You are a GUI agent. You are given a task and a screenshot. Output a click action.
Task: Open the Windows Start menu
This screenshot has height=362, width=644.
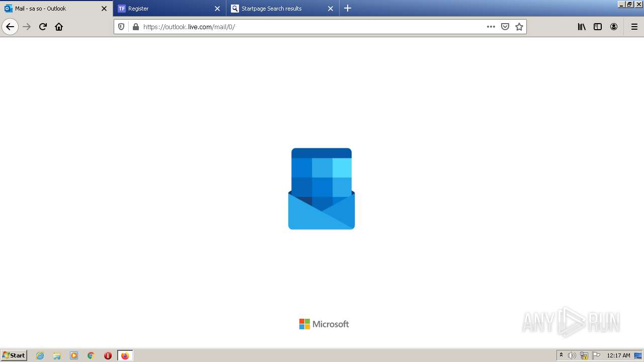coord(14,355)
